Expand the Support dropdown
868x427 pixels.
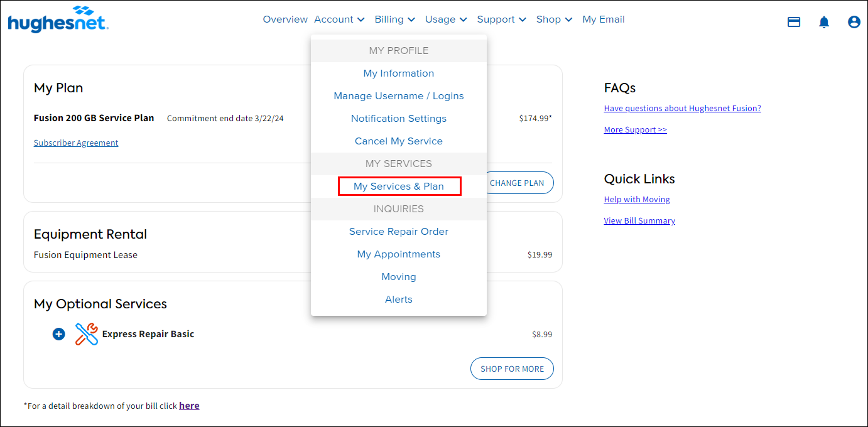pos(501,19)
